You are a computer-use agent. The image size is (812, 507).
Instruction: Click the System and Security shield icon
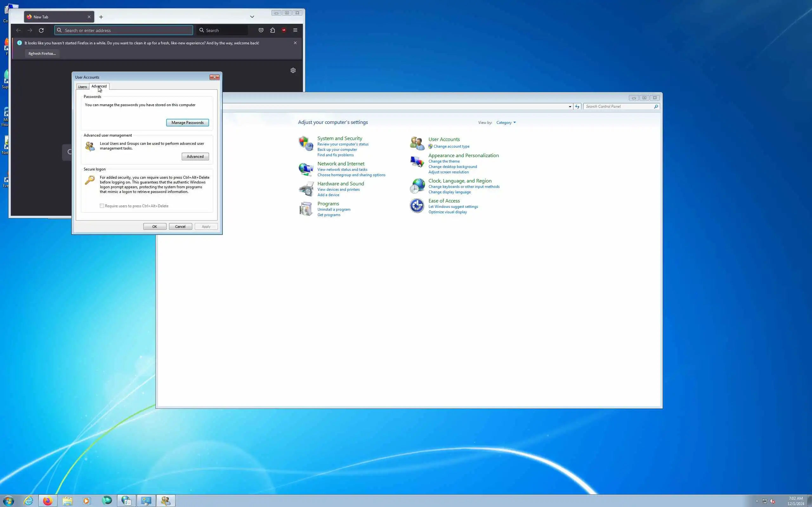pos(306,143)
